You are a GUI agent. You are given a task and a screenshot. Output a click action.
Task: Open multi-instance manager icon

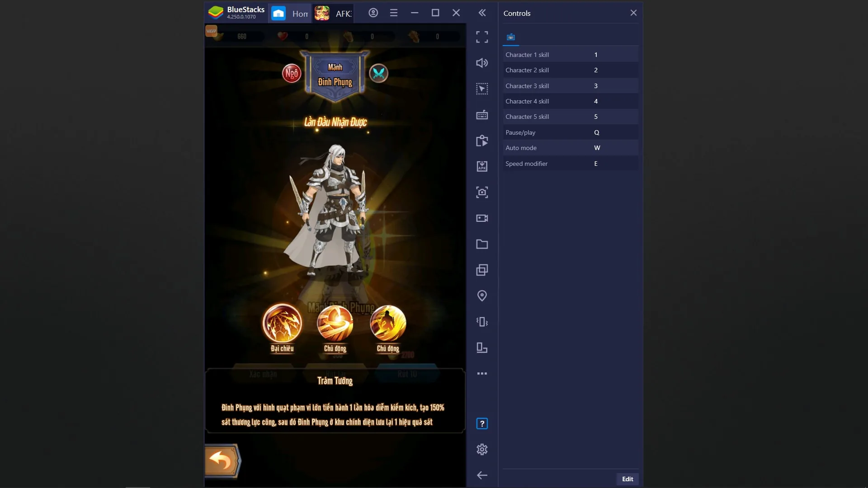pyautogui.click(x=482, y=270)
